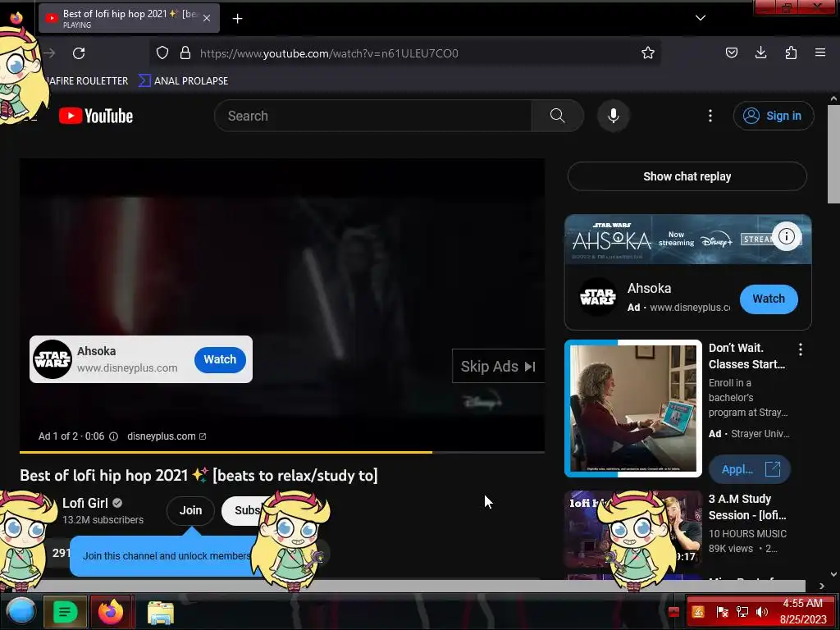The height and width of the screenshot is (630, 840).
Task: Open the green notes app on the taskbar
Action: 65,611
